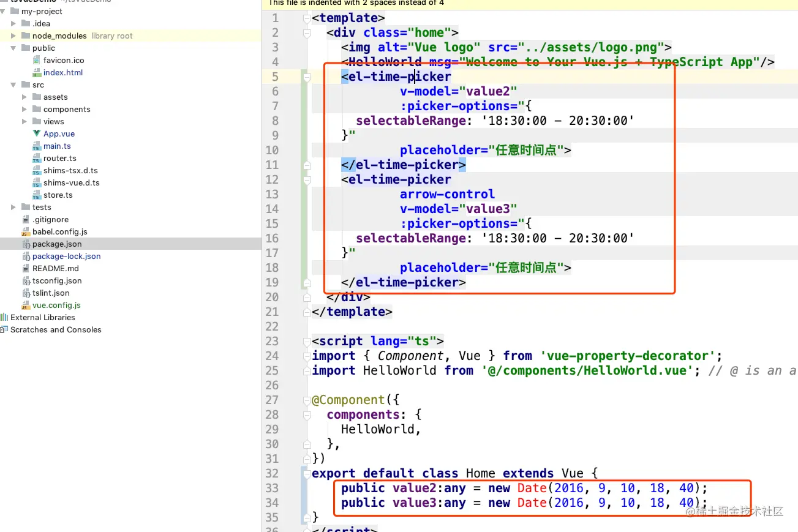Collapse the my-project root folder arrow
The width and height of the screenshot is (798, 532).
(x=3, y=12)
